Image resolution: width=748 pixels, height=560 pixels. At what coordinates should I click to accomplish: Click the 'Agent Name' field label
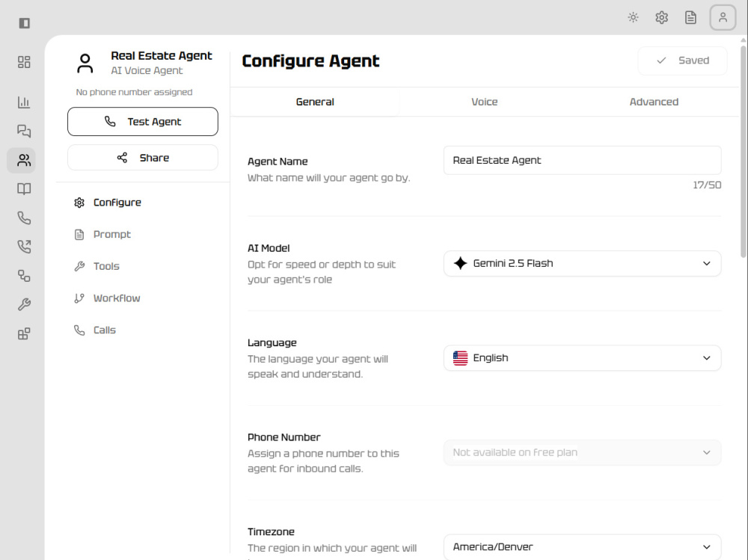tap(278, 161)
